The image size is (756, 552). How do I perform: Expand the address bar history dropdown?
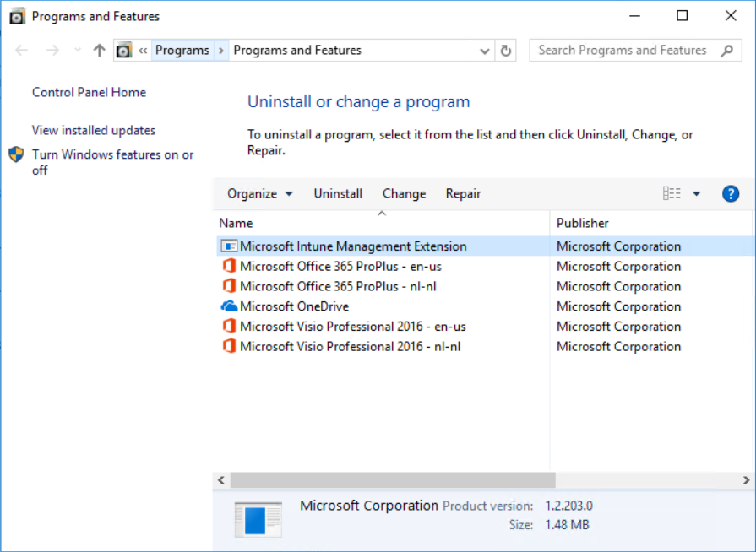click(485, 51)
